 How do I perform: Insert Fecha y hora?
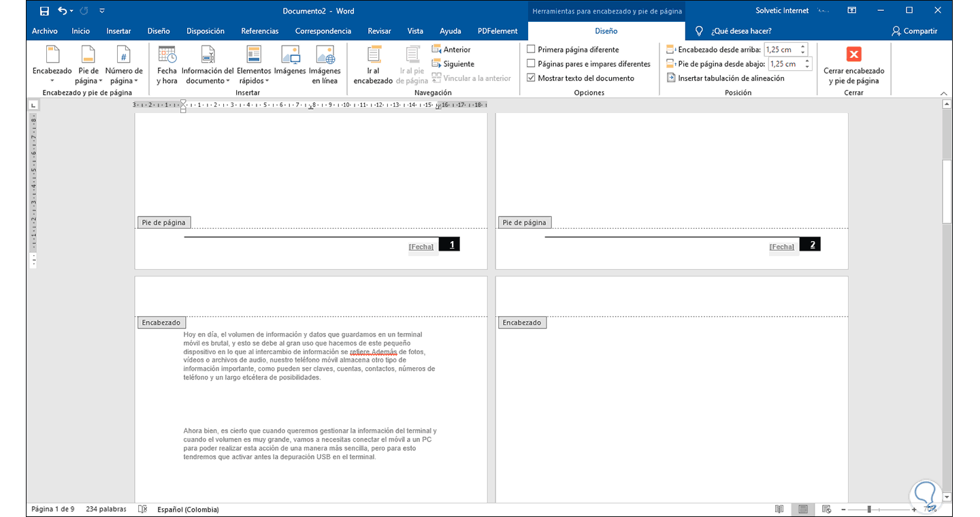tap(167, 65)
